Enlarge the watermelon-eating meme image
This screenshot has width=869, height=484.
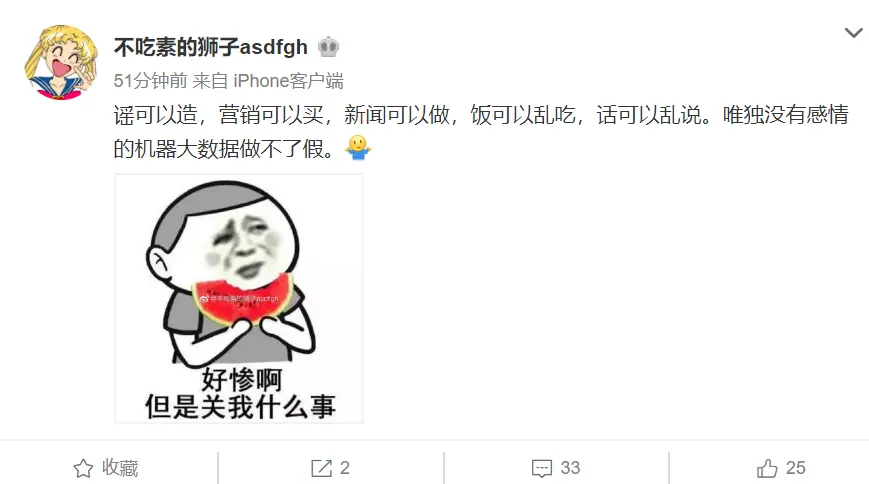pos(239,298)
